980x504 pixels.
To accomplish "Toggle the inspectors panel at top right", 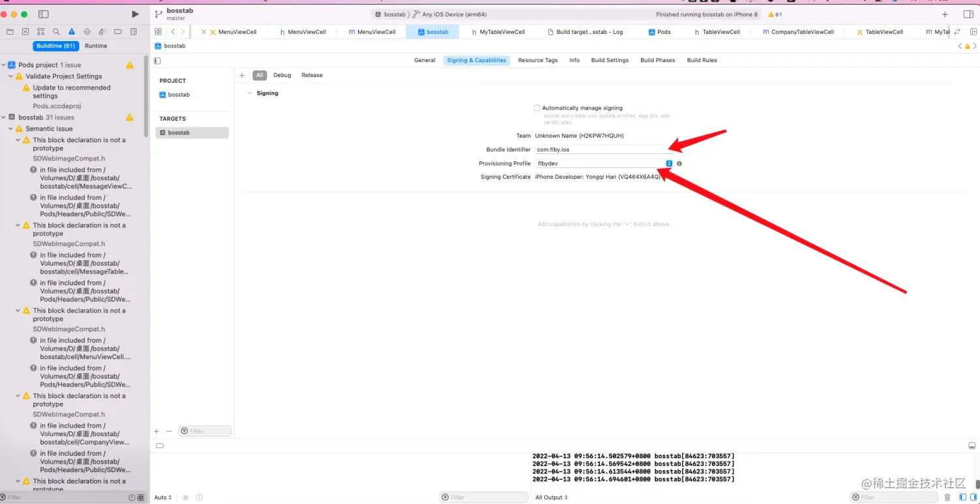I will (968, 14).
